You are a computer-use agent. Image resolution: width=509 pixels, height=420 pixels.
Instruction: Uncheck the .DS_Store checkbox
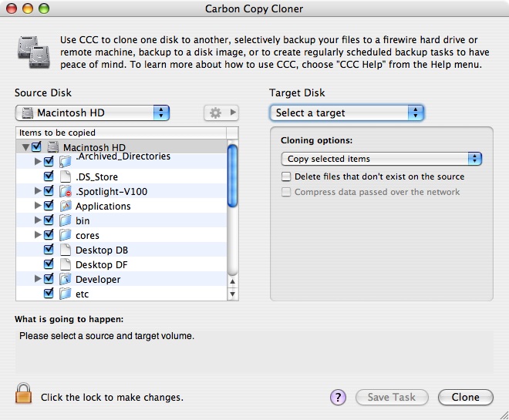coord(49,177)
